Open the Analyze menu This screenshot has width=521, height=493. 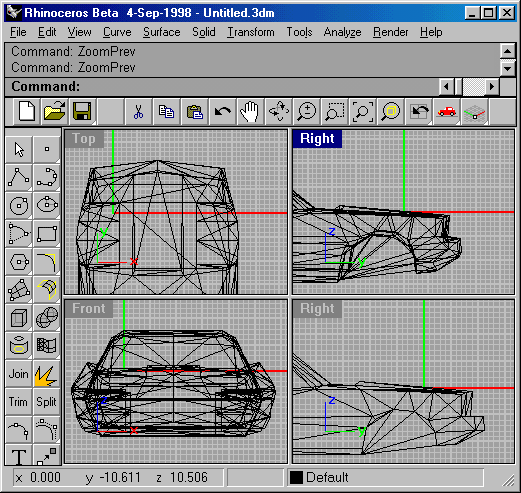(342, 32)
